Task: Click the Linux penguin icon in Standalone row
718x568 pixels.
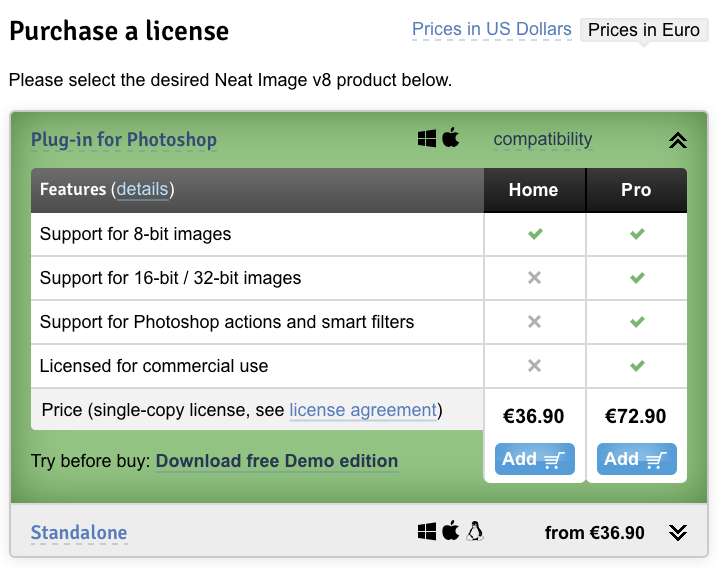Action: click(x=475, y=531)
